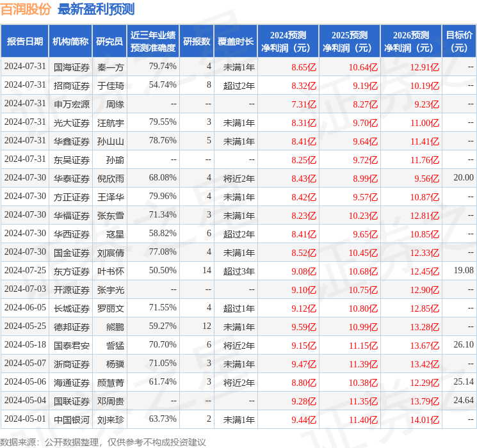Click analyst name 倪欣雨

pos(110,179)
